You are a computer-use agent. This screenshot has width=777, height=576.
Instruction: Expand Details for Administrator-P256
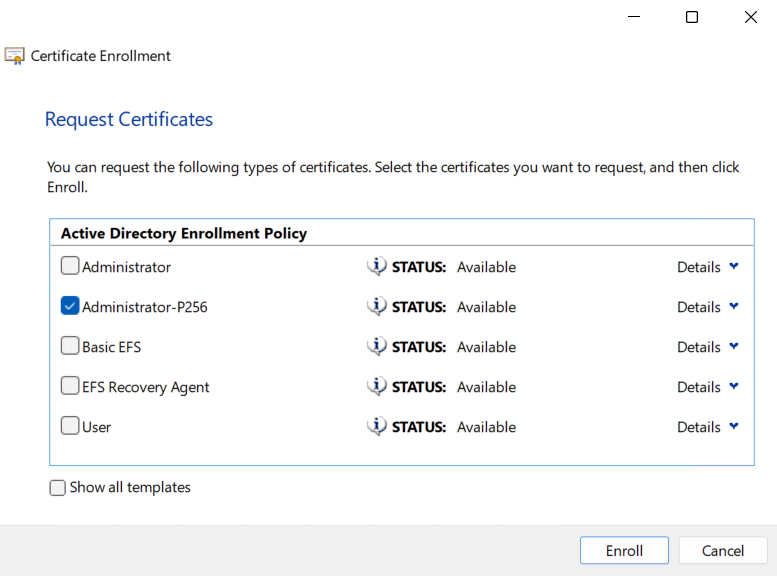pos(708,307)
